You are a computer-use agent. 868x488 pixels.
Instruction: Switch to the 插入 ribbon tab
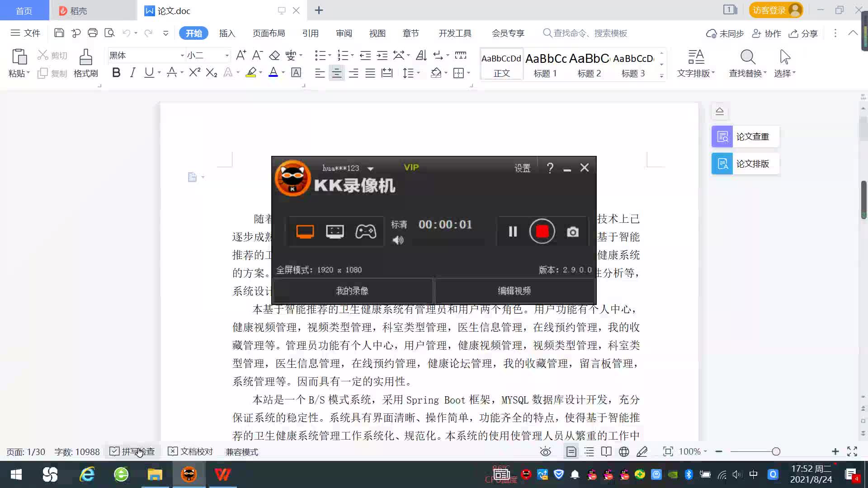click(227, 33)
